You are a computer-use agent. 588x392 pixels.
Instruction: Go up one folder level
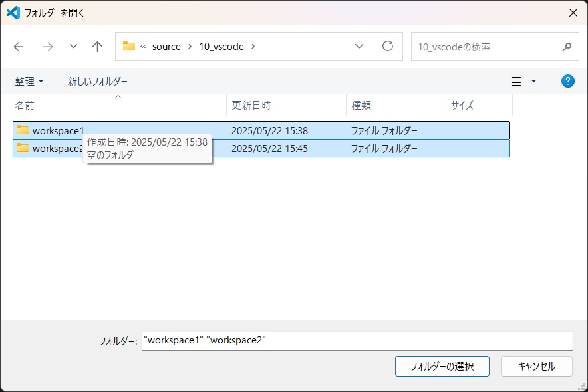98,47
